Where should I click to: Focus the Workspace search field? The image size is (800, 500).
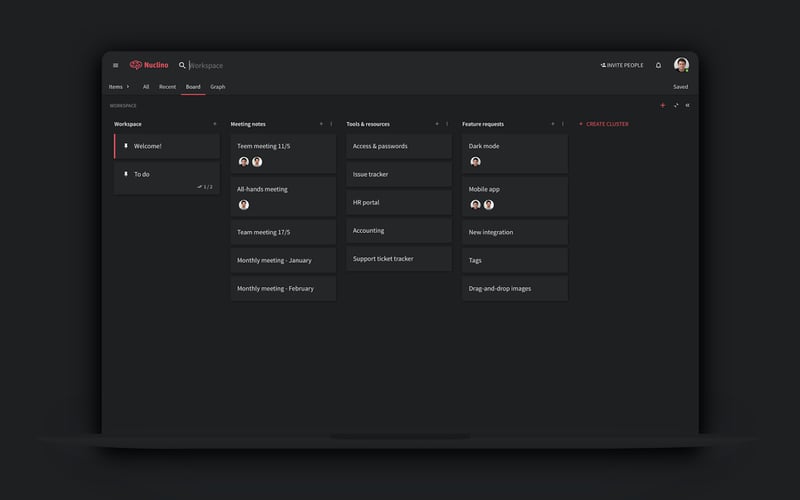point(207,65)
